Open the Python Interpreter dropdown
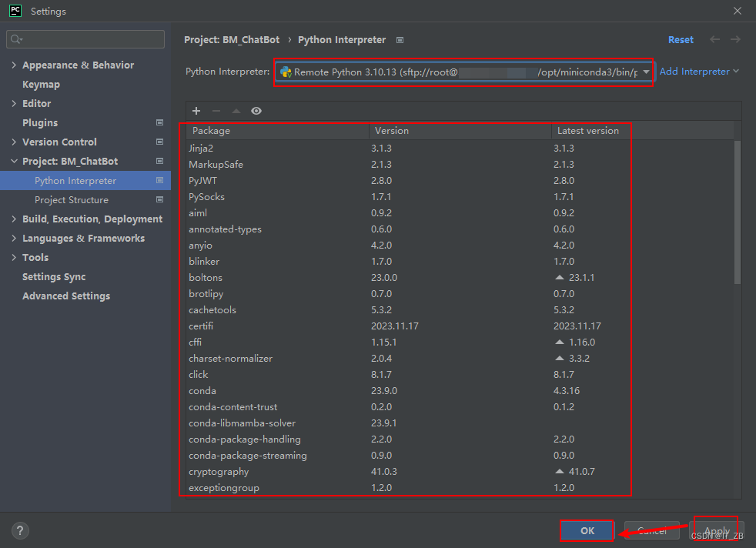Image resolution: width=756 pixels, height=548 pixels. click(x=465, y=72)
